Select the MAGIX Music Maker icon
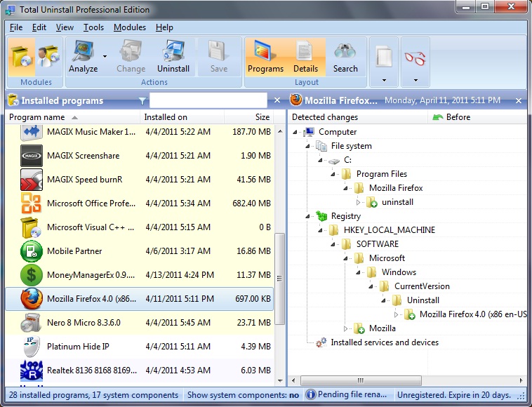532x407 pixels. pos(31,132)
